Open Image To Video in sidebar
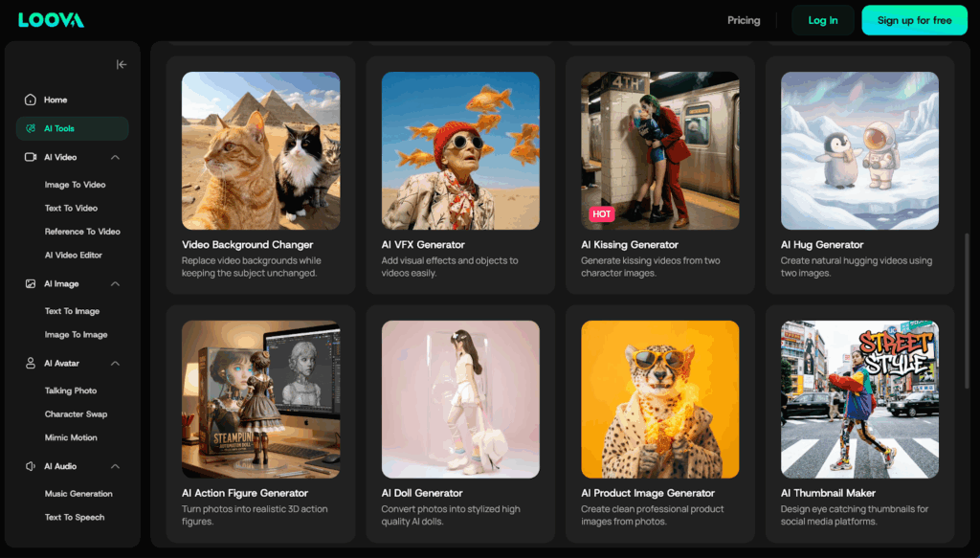This screenshot has width=980, height=558. click(x=75, y=185)
